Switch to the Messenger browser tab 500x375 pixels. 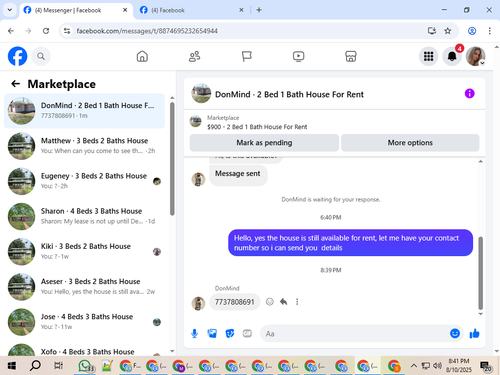76,10
